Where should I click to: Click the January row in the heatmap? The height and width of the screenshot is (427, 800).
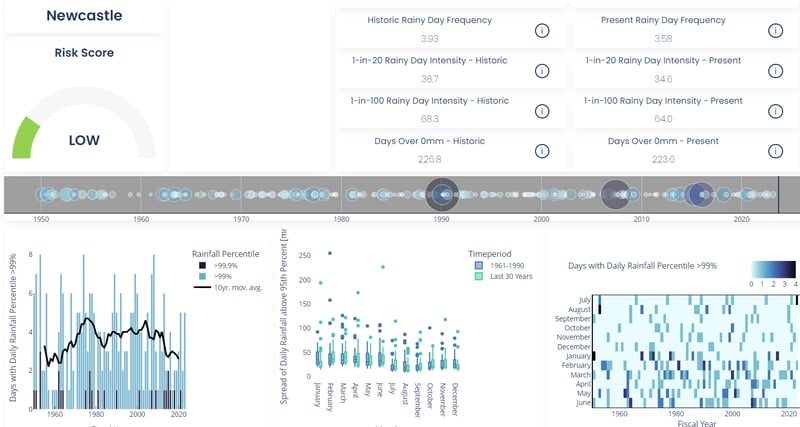(690, 355)
